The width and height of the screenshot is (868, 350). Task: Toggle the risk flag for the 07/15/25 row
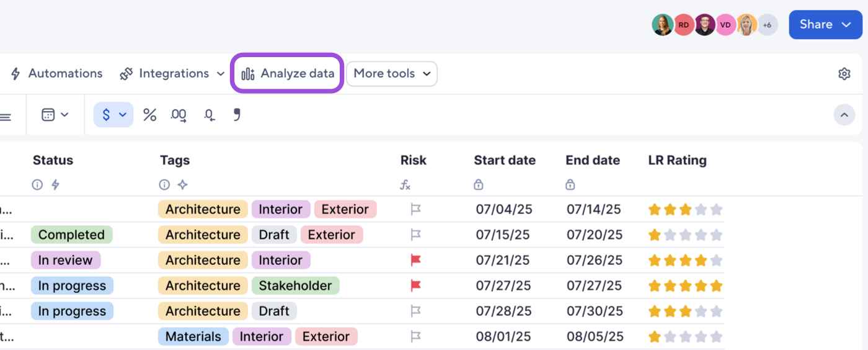(416, 235)
